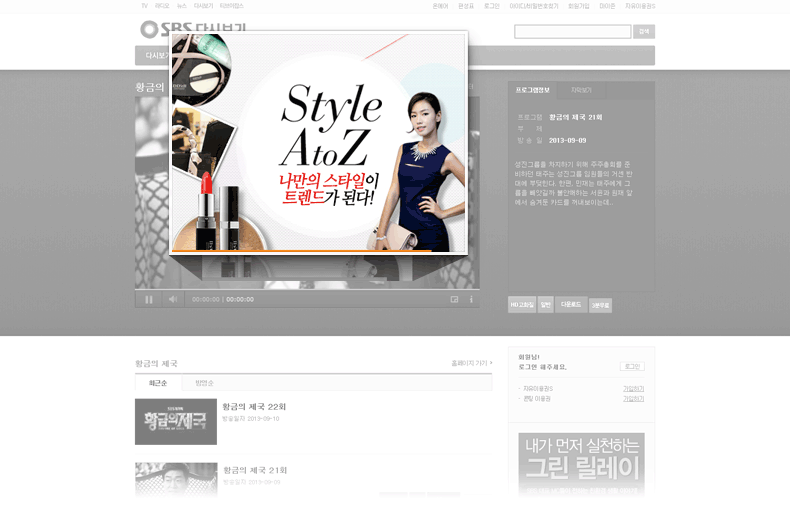Open the 편성표 top link

click(x=466, y=6)
